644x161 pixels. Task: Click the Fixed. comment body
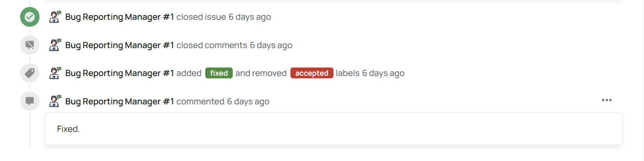point(68,129)
